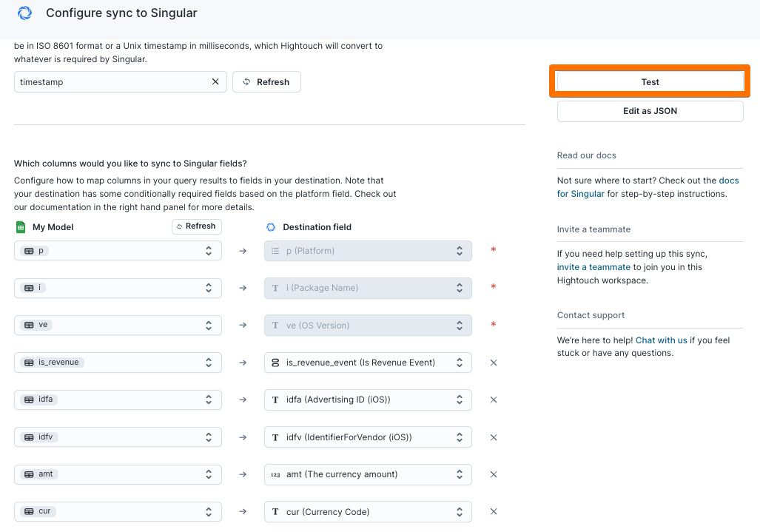Click the arrow icon in the ve row
The image size is (760, 532).
[243, 325]
